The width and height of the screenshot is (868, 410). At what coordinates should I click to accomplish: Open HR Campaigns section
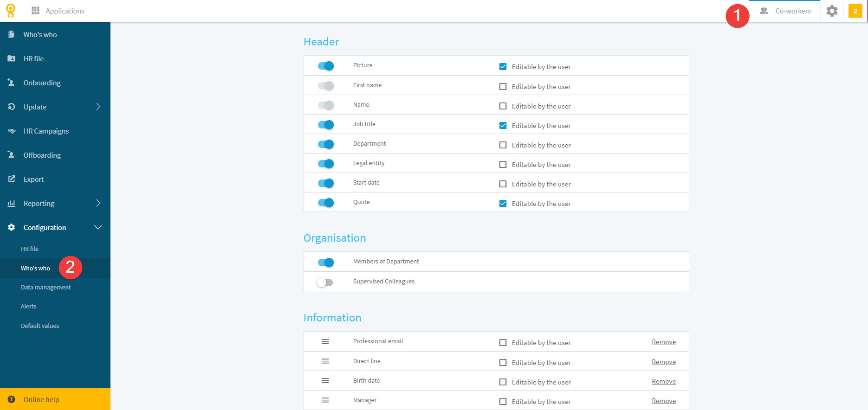pyautogui.click(x=55, y=131)
